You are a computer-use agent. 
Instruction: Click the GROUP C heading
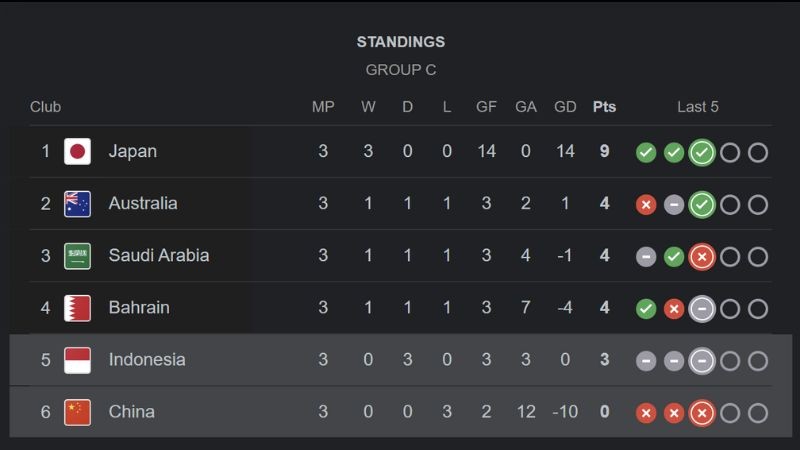401,70
